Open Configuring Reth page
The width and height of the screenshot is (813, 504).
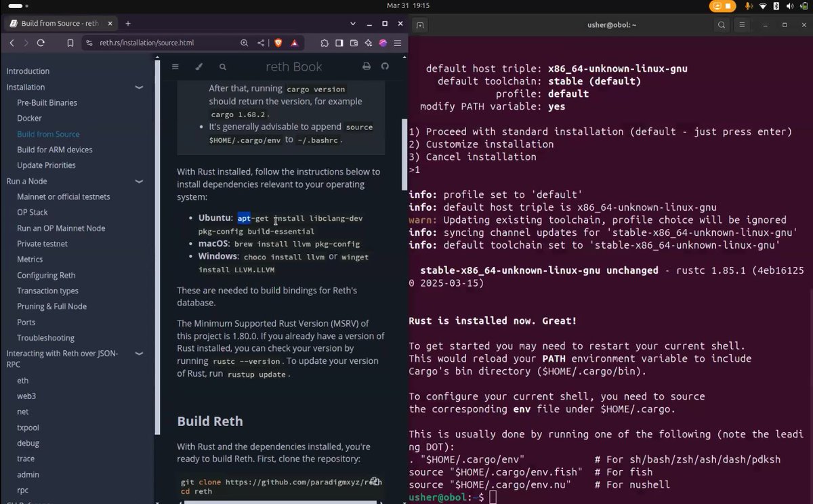click(x=46, y=276)
